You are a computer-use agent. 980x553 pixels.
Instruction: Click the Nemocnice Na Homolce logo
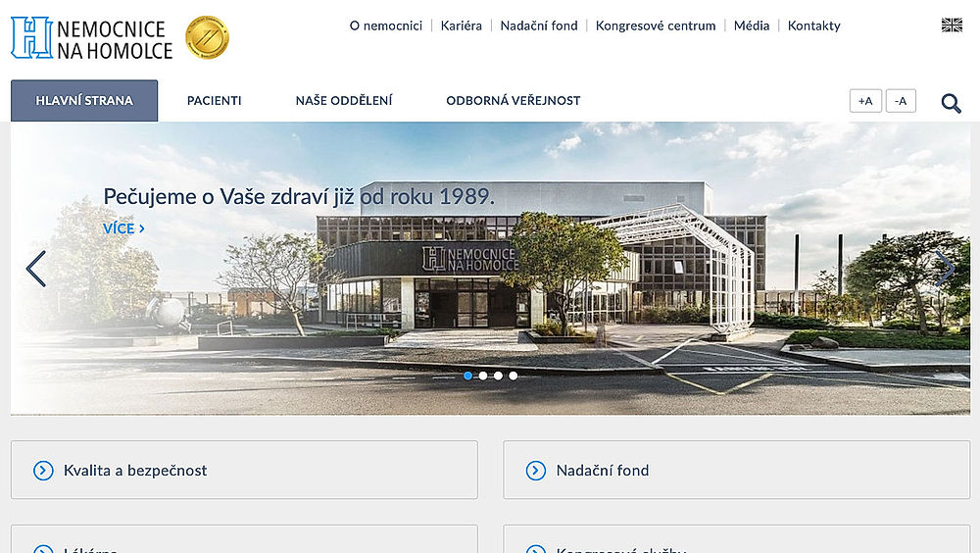point(92,38)
